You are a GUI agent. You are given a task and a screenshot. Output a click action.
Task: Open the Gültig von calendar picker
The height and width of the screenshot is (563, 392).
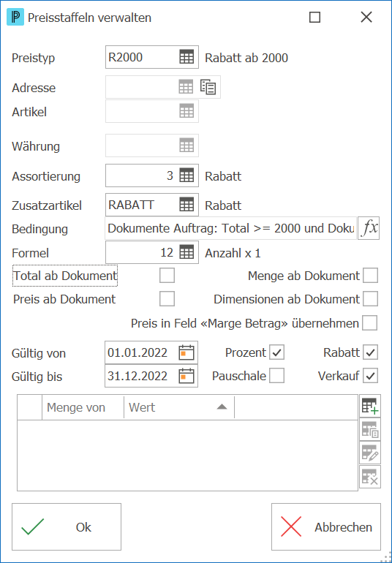pos(186,352)
